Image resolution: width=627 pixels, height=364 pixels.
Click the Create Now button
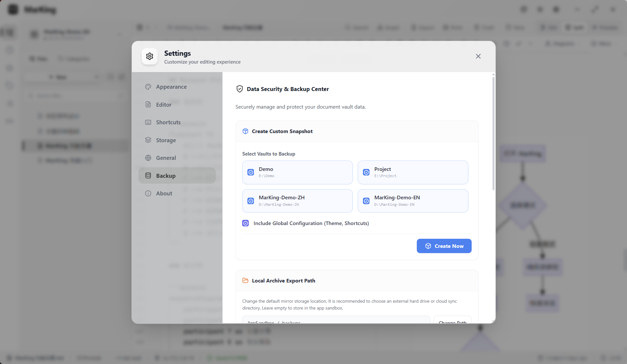tap(444, 246)
